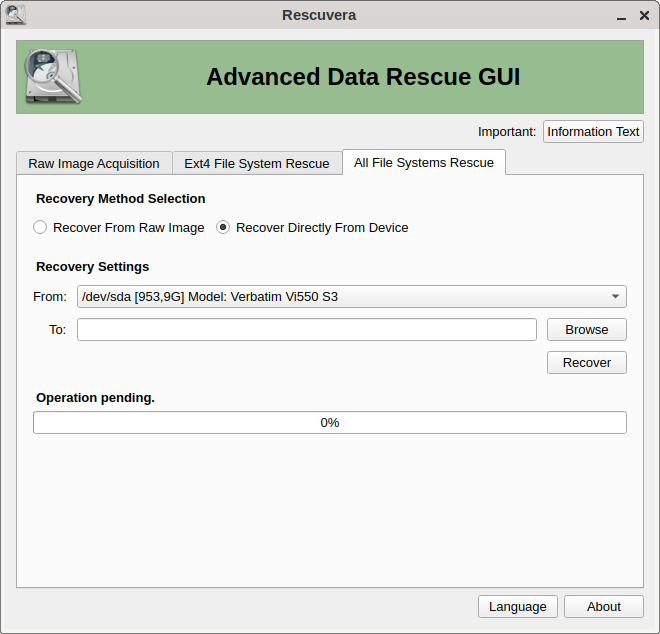Click the Rescuvera app icon in title bar
660x634 pixels.
coord(16,15)
